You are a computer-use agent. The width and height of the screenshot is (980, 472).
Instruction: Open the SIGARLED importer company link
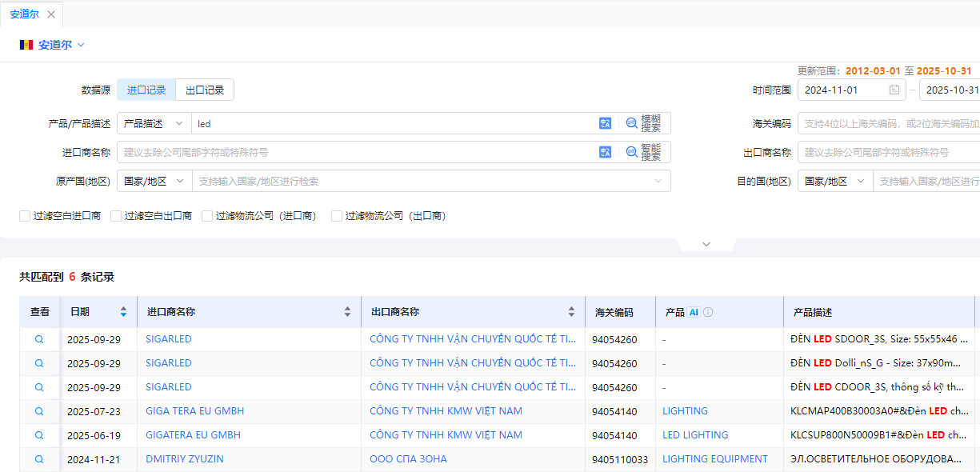point(168,338)
